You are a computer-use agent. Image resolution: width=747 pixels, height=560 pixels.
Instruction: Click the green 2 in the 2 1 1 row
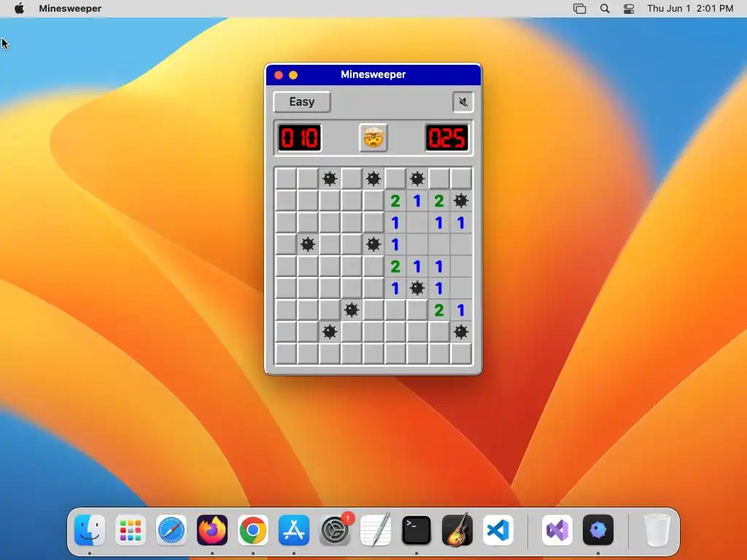[395, 267]
